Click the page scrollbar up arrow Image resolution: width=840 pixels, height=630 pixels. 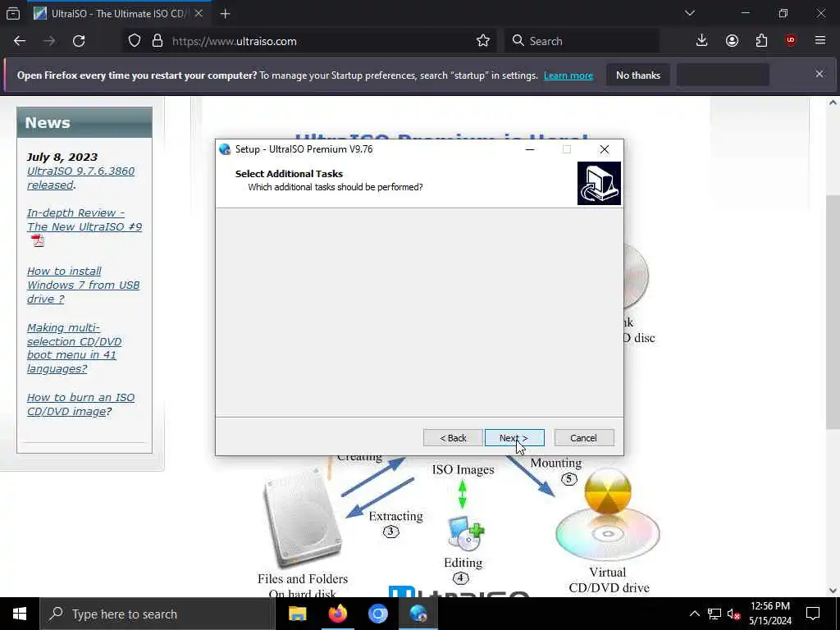tap(833, 103)
